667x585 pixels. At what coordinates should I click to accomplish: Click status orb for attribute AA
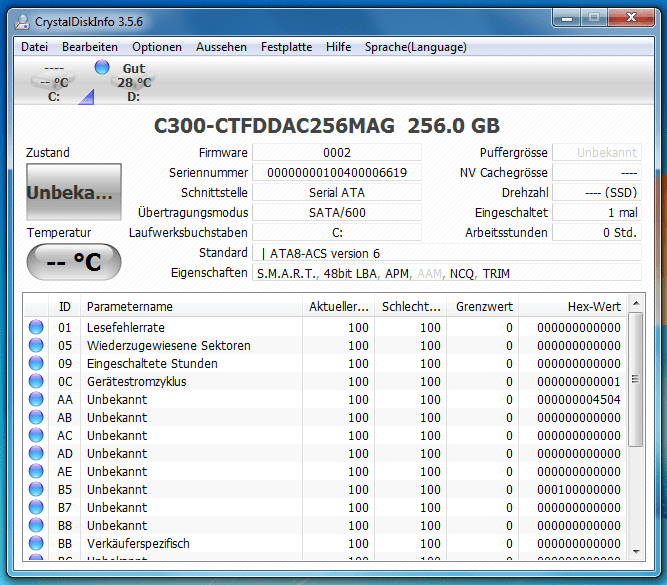point(36,399)
